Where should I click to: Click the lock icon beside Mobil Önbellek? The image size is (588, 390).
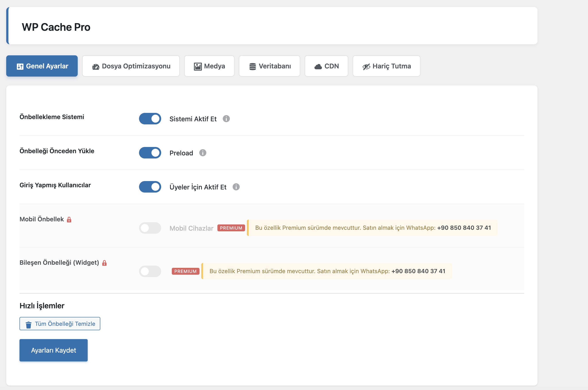click(x=69, y=220)
